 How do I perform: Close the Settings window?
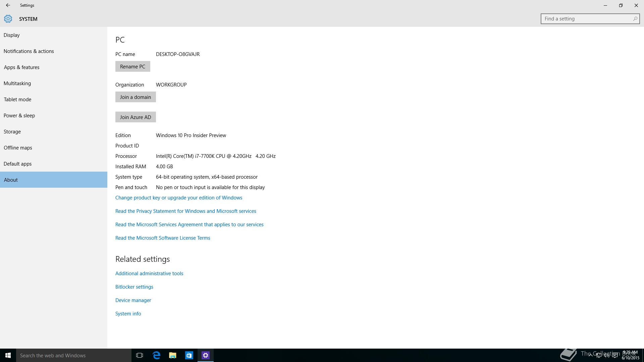636,5
